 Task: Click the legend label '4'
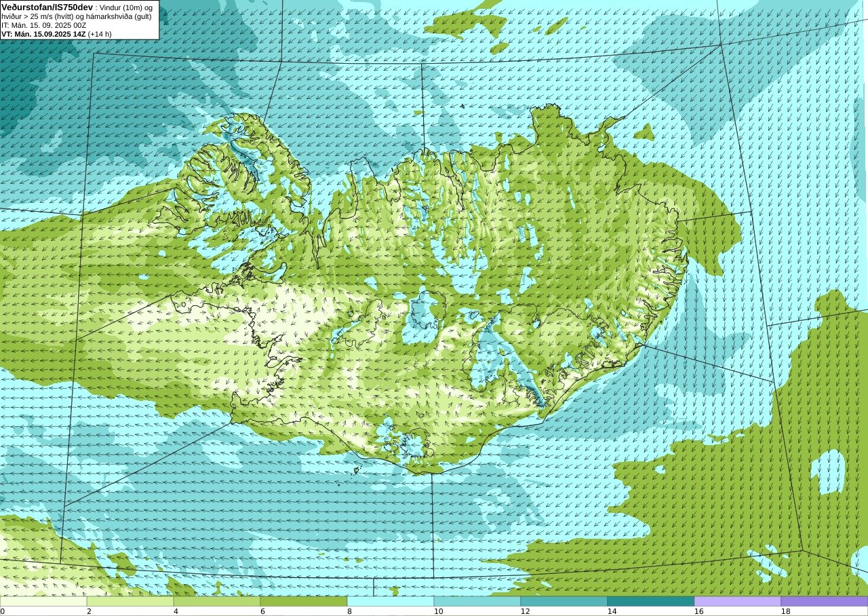[176, 611]
